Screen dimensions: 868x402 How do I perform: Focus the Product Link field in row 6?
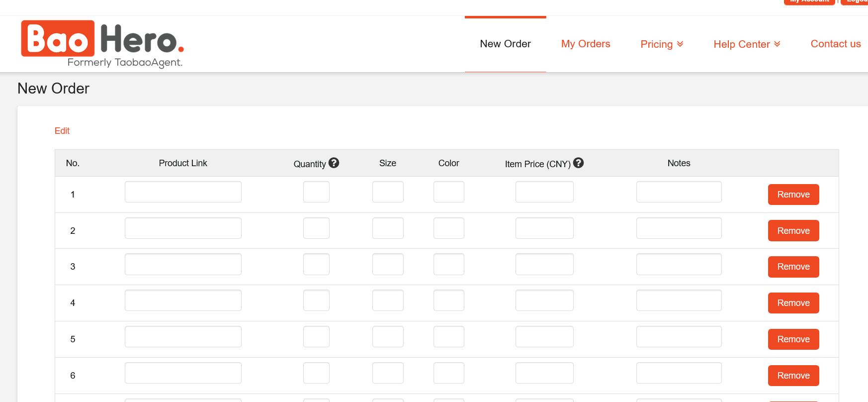click(x=183, y=373)
